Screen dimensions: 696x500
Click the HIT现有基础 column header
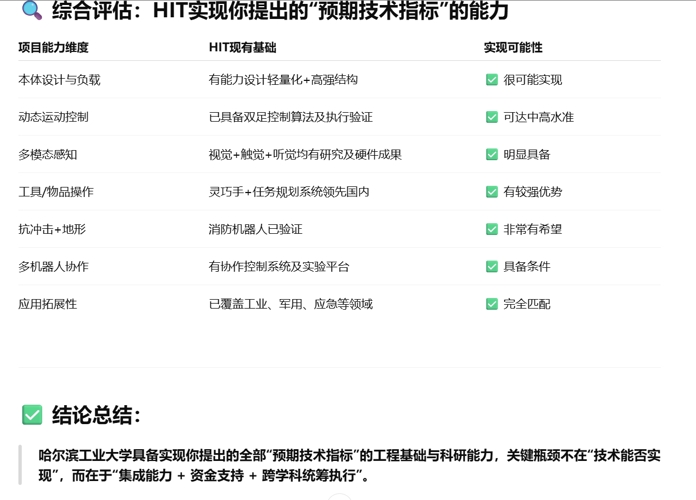tap(242, 48)
